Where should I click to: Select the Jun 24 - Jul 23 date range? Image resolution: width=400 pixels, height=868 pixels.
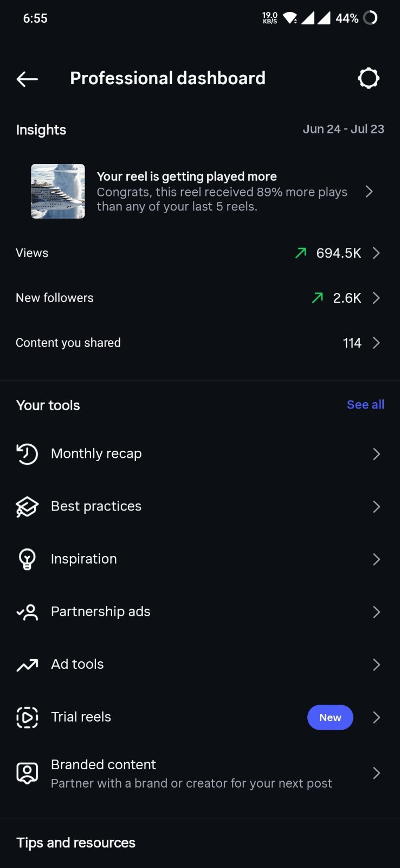pos(343,129)
